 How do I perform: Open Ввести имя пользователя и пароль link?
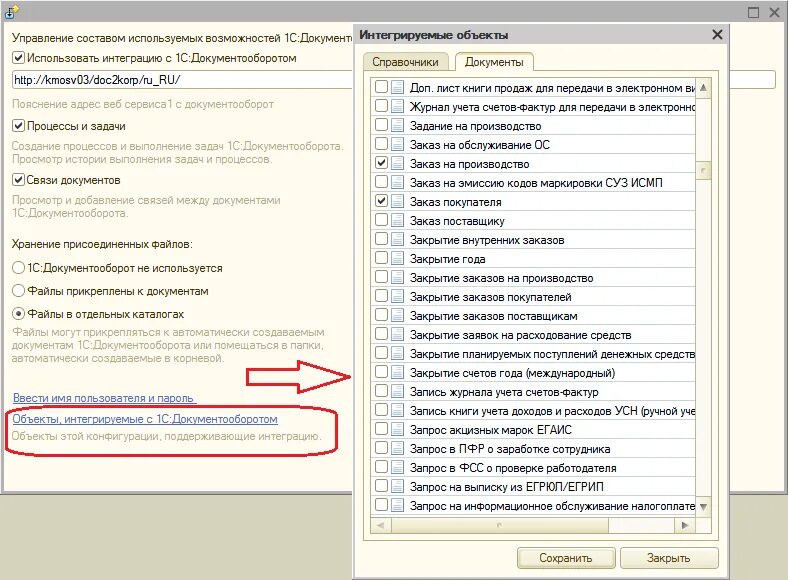(x=104, y=398)
